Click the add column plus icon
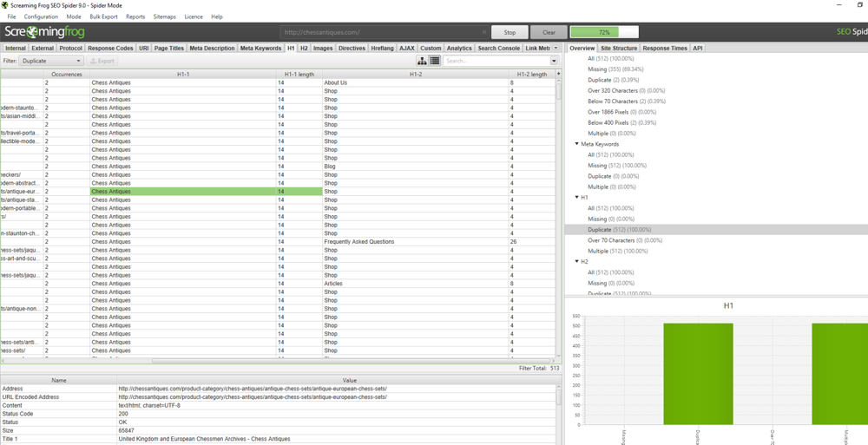The height and width of the screenshot is (445, 868). pyautogui.click(x=558, y=74)
